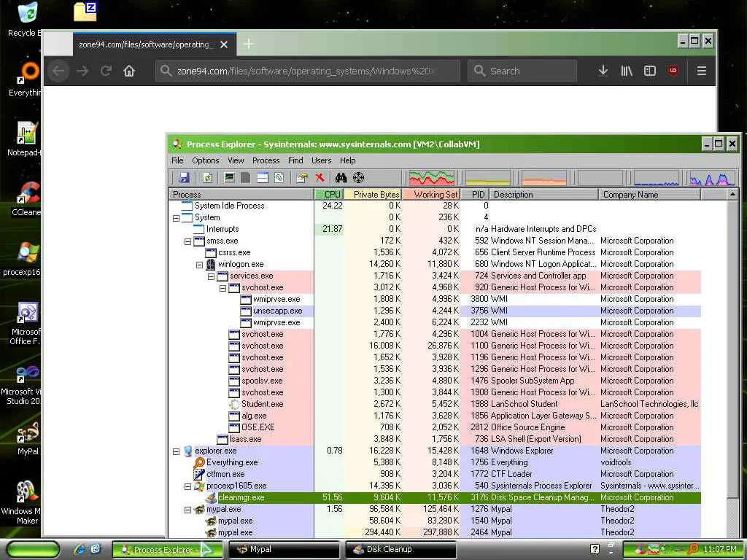
Task: Sort by the CPU column header
Action: coord(328,194)
